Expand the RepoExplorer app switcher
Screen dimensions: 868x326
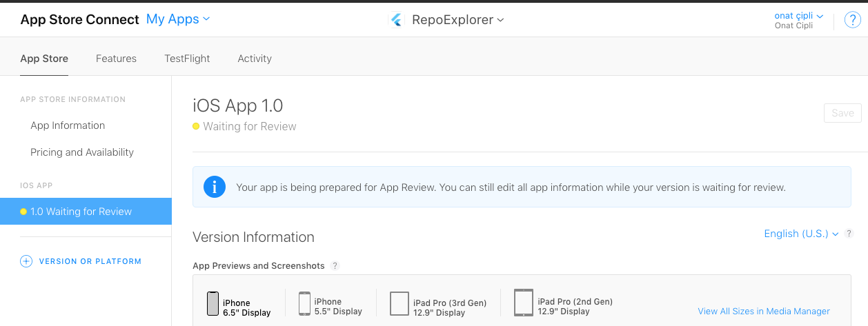pyautogui.click(x=458, y=20)
